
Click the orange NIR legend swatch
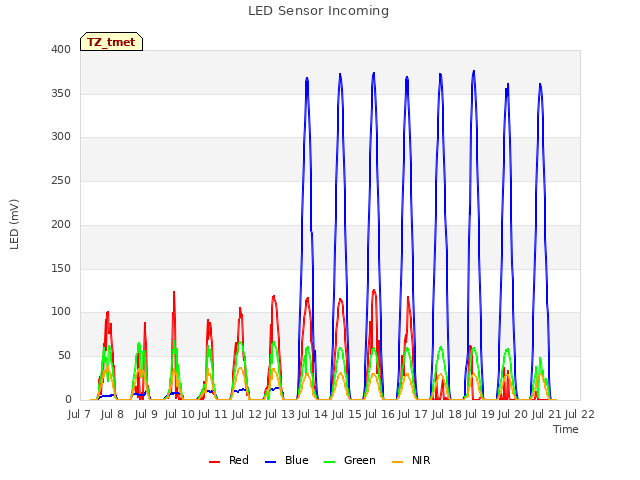397,462
